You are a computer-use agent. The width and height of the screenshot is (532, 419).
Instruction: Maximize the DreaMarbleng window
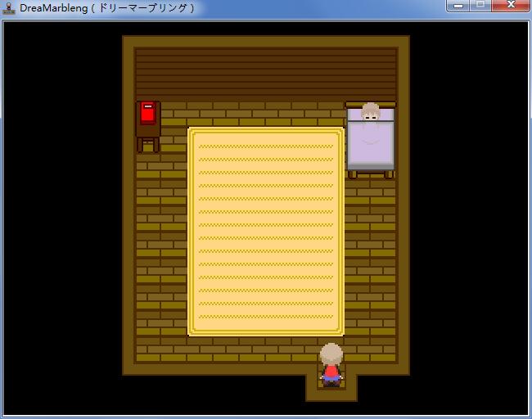click(480, 6)
